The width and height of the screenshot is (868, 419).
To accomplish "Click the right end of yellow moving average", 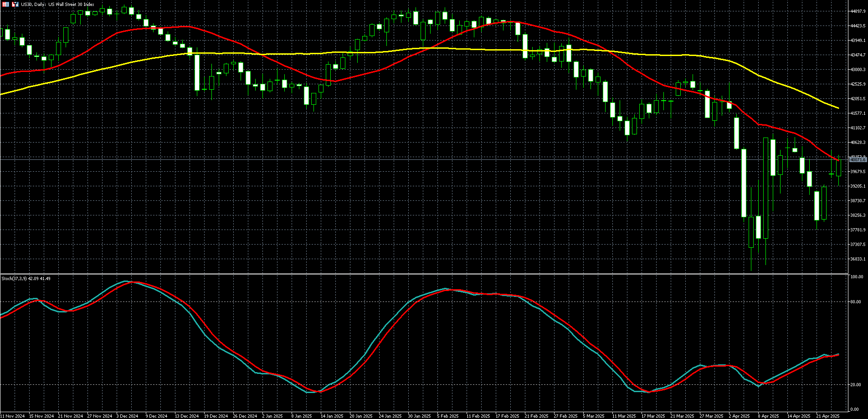I will 837,107.
